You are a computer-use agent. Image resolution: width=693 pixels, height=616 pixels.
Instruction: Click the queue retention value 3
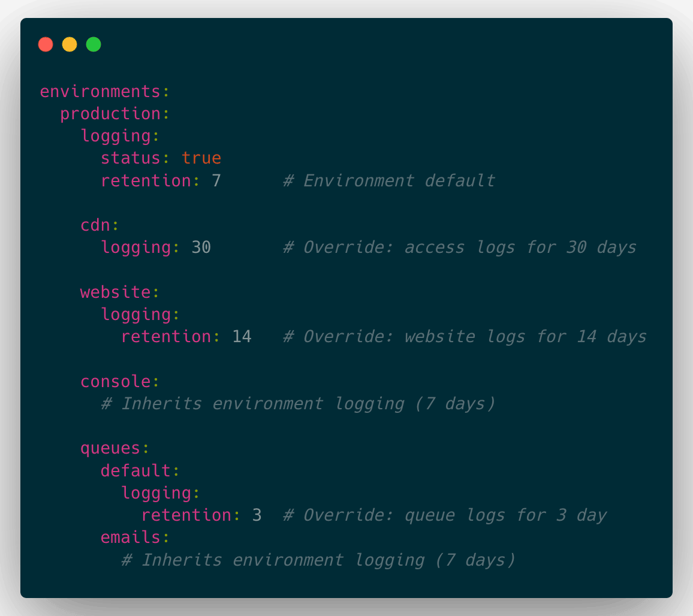pos(257,515)
